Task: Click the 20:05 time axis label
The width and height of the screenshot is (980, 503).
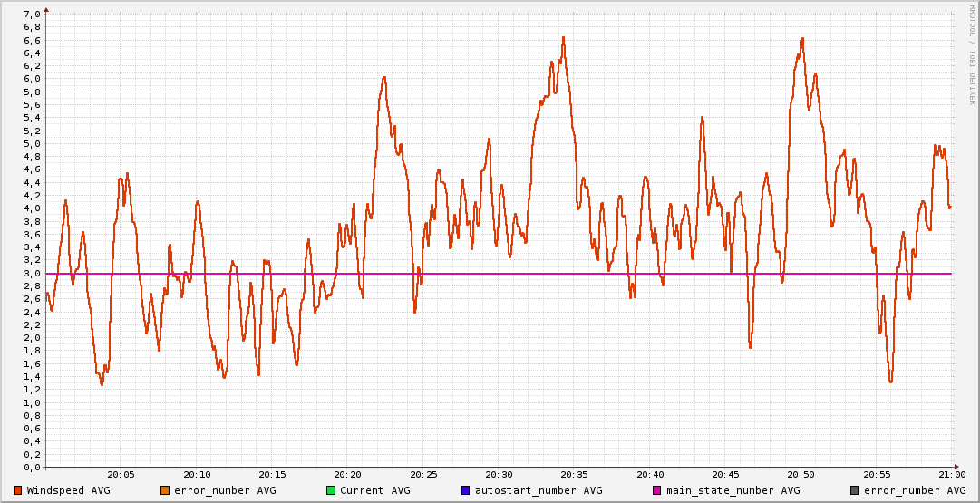Action: tap(121, 474)
